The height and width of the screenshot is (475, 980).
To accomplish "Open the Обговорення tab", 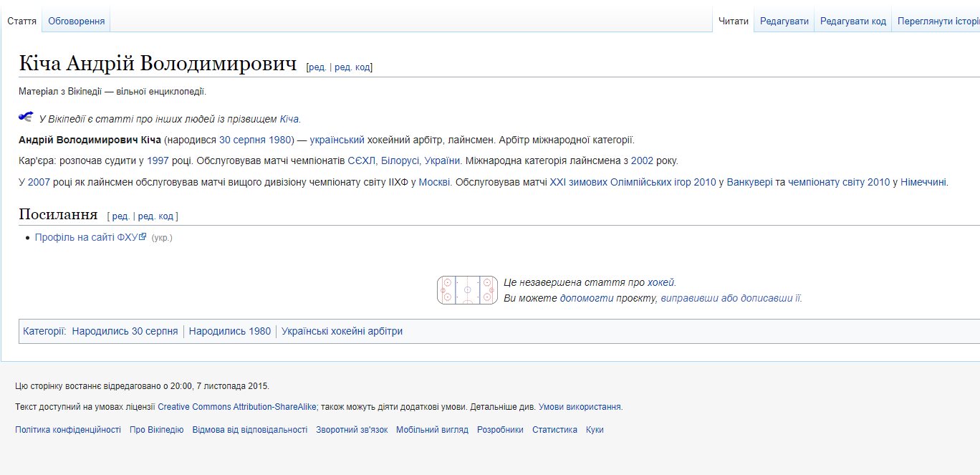I will (76, 21).
